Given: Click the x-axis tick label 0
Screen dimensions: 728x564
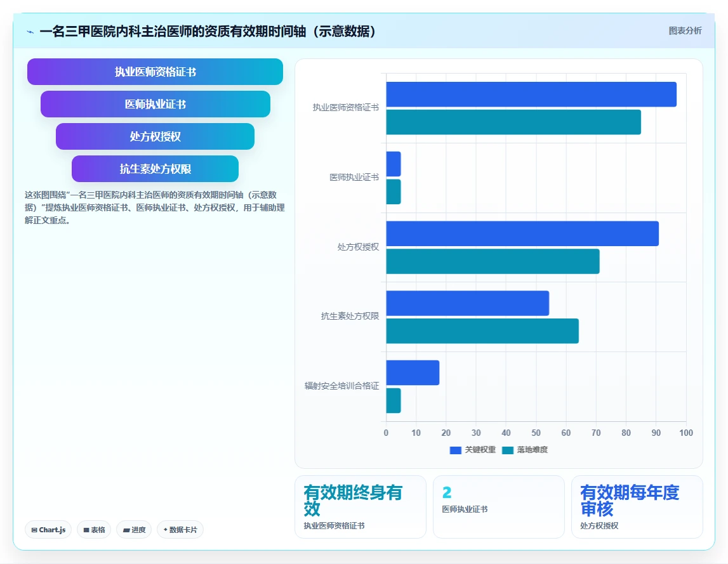Looking at the screenshot, I should click(x=386, y=433).
